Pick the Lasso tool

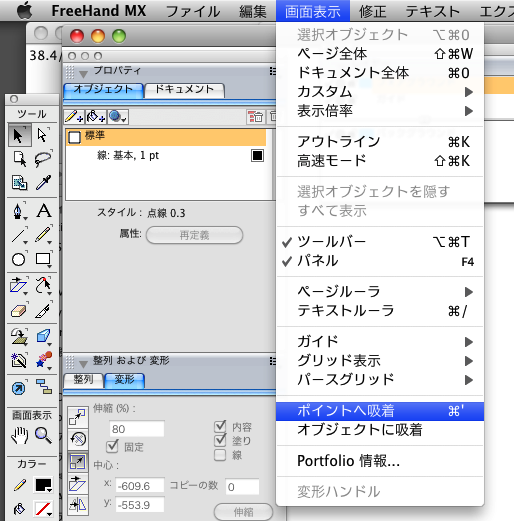pyautogui.click(x=43, y=159)
